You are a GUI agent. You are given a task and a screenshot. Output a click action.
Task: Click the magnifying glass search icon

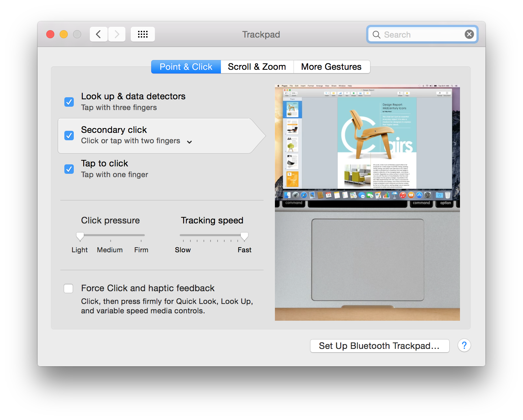coord(376,35)
